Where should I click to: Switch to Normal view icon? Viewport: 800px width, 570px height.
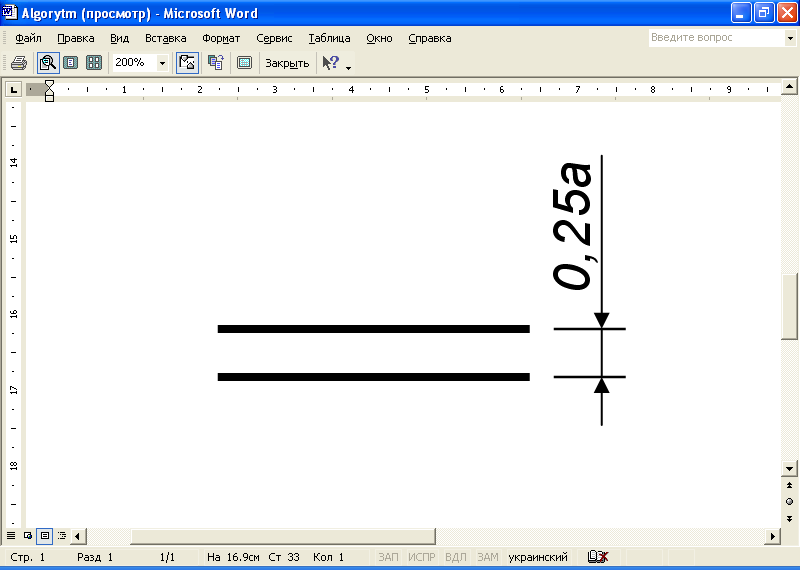(11, 536)
